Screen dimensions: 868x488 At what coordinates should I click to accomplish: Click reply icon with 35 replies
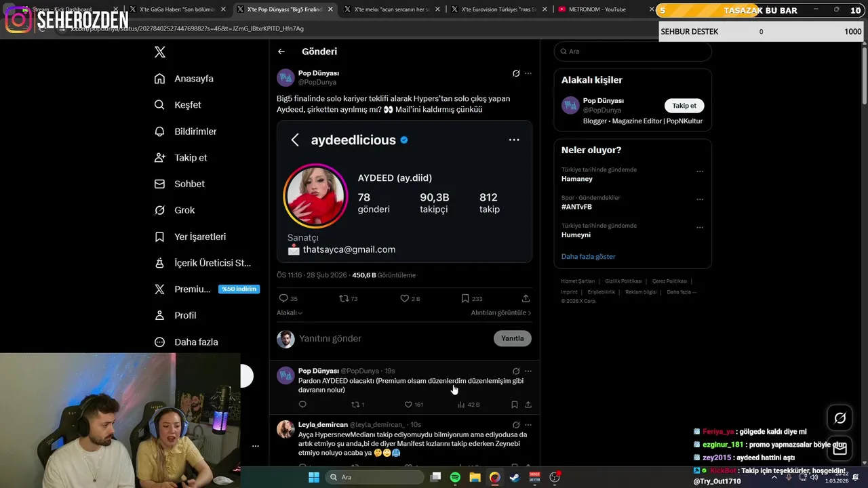click(x=288, y=298)
